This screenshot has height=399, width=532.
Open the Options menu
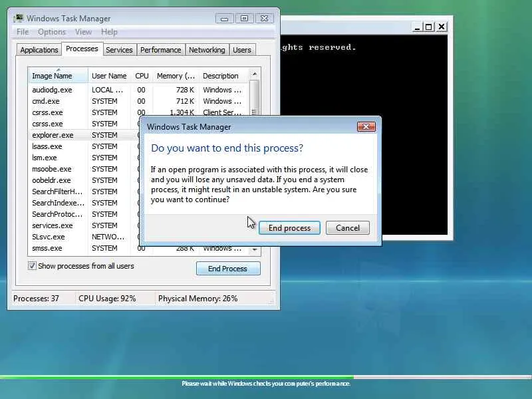click(52, 32)
